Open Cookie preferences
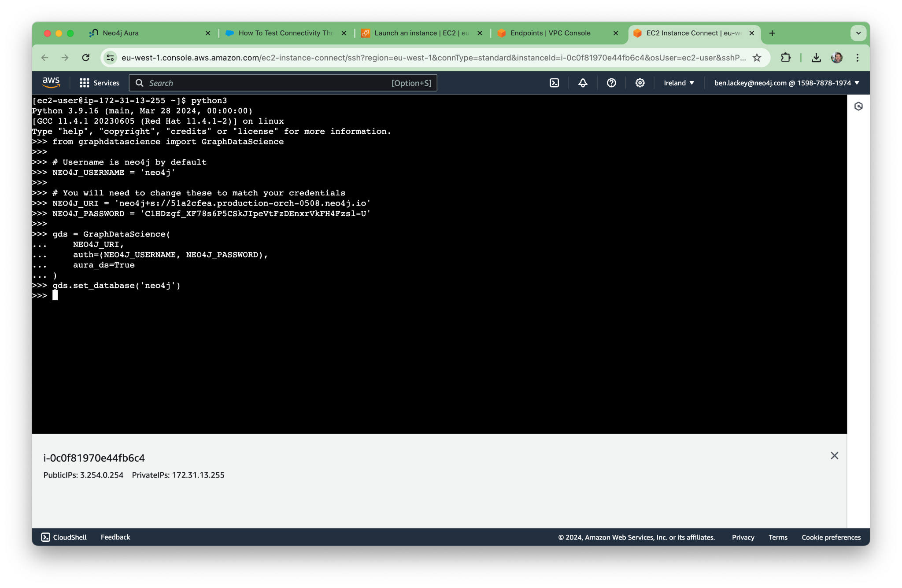 click(x=831, y=537)
